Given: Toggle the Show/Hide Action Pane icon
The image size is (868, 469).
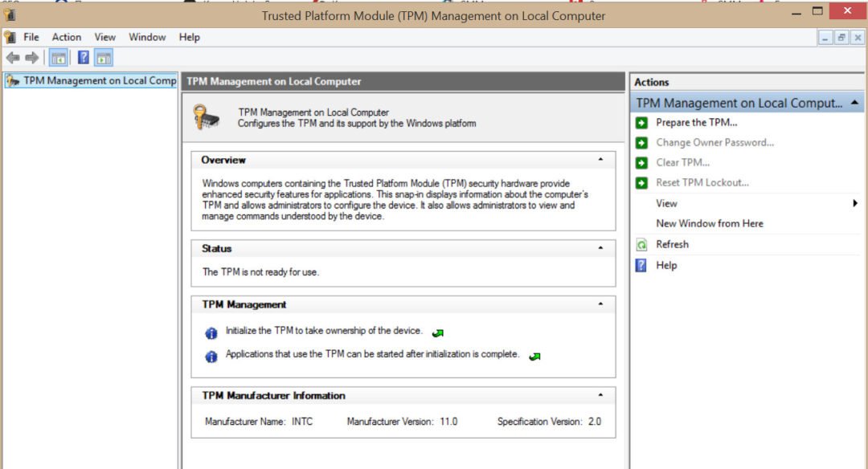Looking at the screenshot, I should coord(104,57).
